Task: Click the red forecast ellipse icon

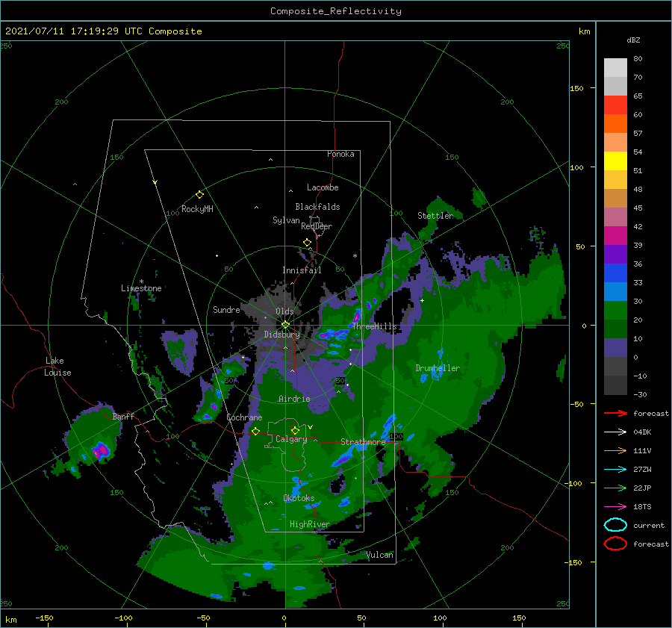Action: click(x=615, y=544)
